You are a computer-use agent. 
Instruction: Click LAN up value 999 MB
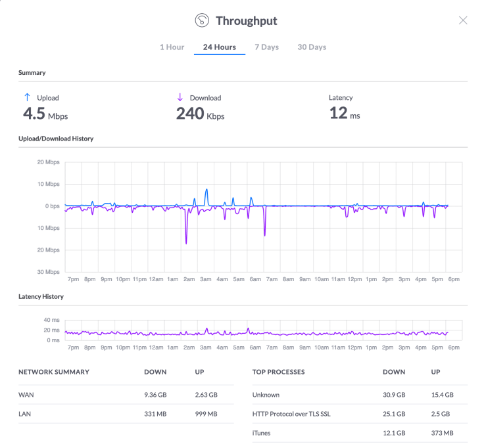(x=206, y=414)
